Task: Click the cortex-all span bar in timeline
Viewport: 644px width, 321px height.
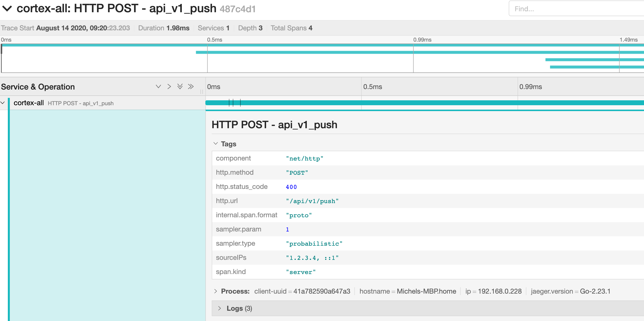Action: [x=425, y=103]
